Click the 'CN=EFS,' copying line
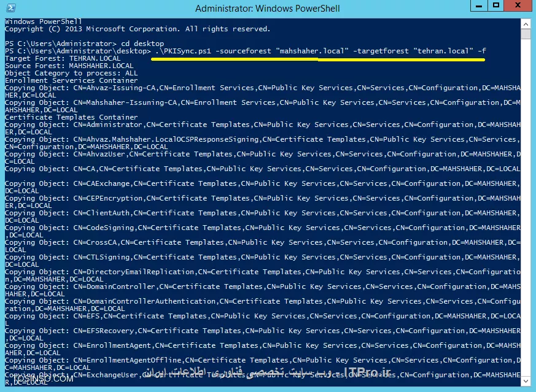This screenshot has height=392, width=536. click(x=263, y=320)
